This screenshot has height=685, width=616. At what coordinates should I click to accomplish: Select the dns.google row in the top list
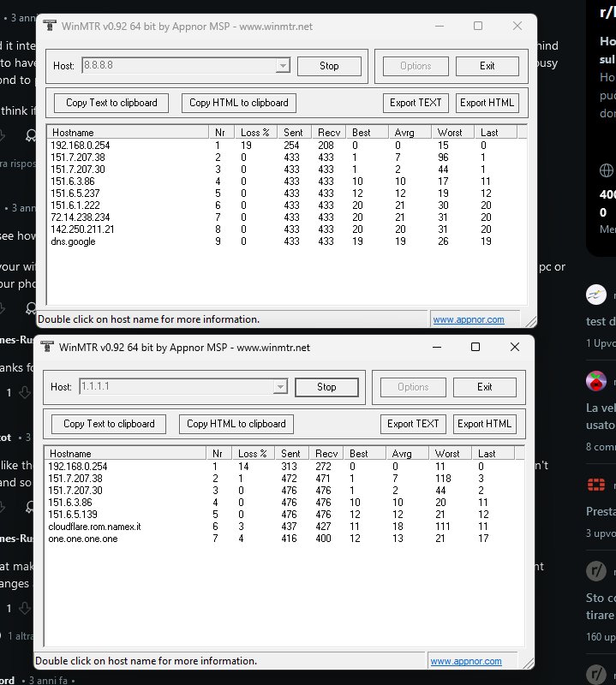tap(286, 241)
